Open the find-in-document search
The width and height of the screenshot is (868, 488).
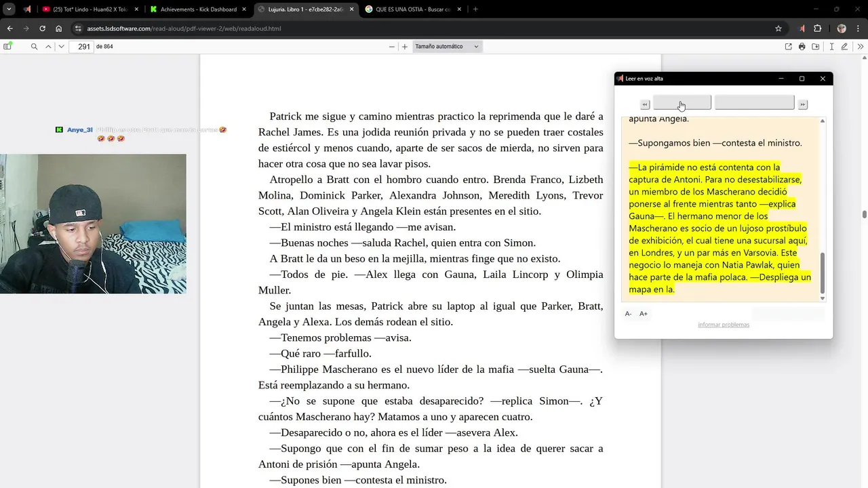[34, 47]
